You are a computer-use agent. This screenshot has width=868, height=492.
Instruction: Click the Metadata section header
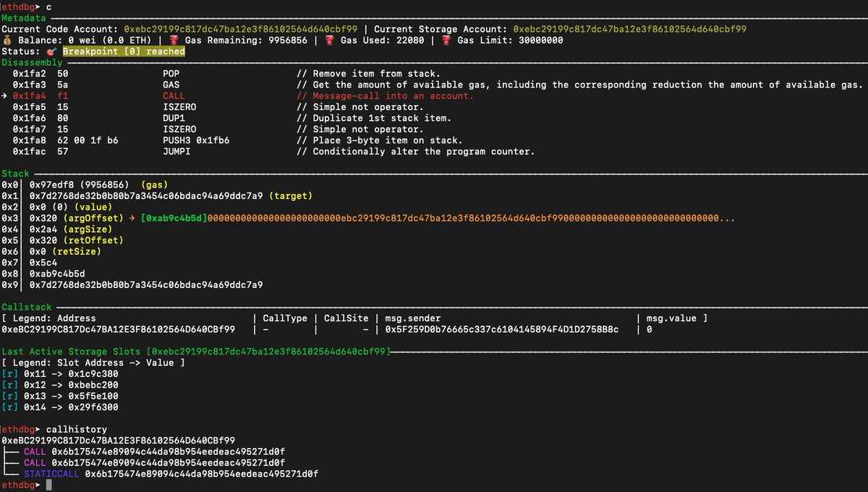(x=24, y=17)
